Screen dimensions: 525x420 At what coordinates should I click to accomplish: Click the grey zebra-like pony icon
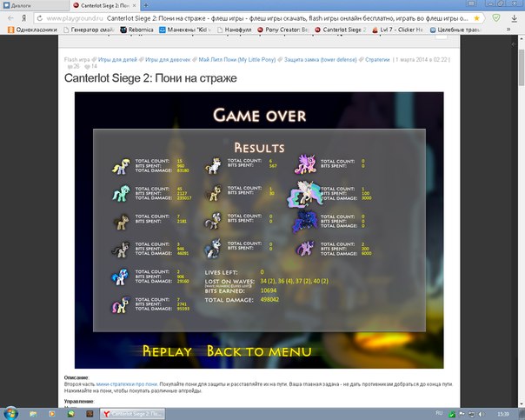pyautogui.click(x=213, y=221)
